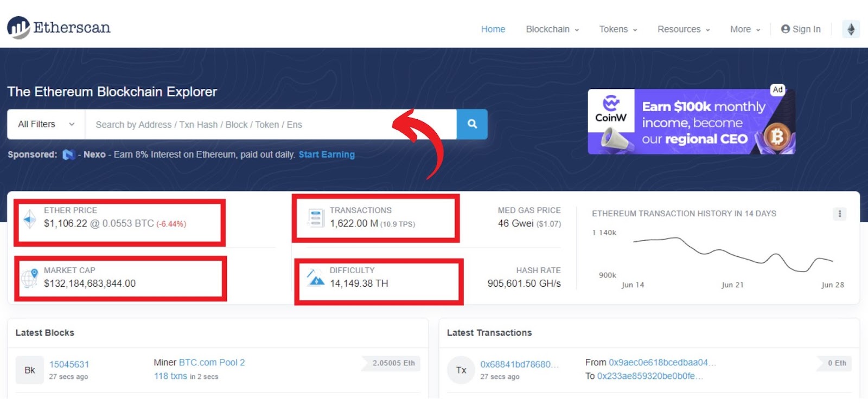Click Sign In

click(801, 29)
